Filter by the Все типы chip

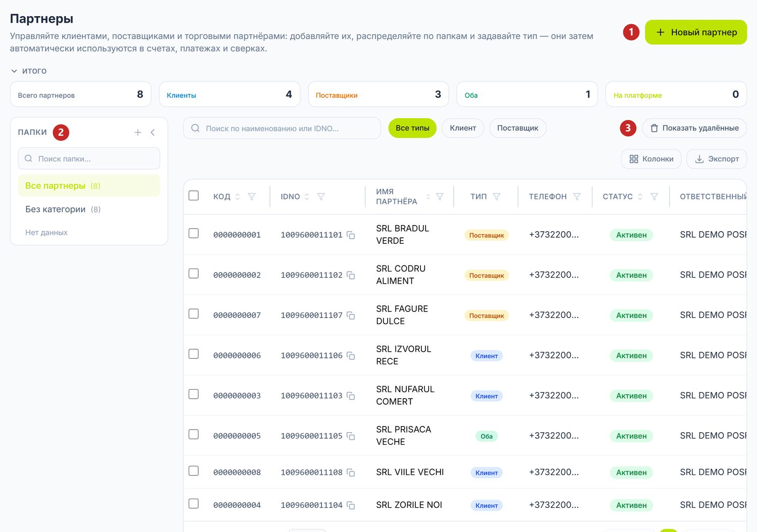click(x=412, y=128)
